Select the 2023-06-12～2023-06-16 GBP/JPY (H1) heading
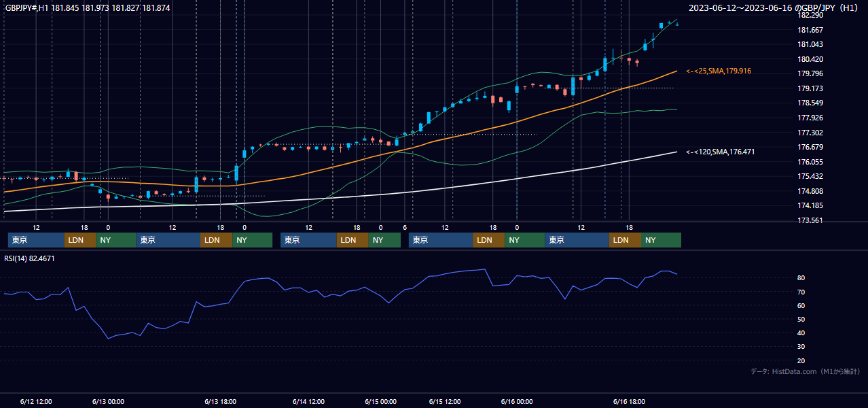The image size is (868, 408). coord(774,8)
